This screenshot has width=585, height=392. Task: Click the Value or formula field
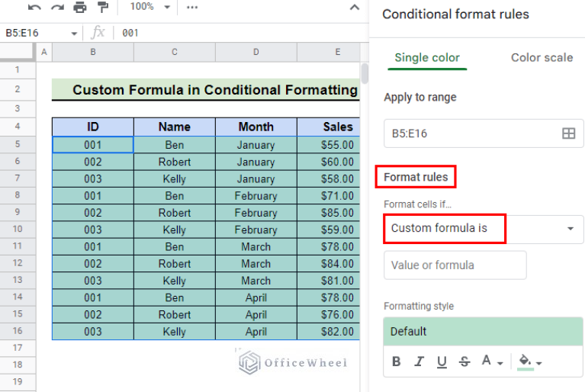click(x=455, y=265)
